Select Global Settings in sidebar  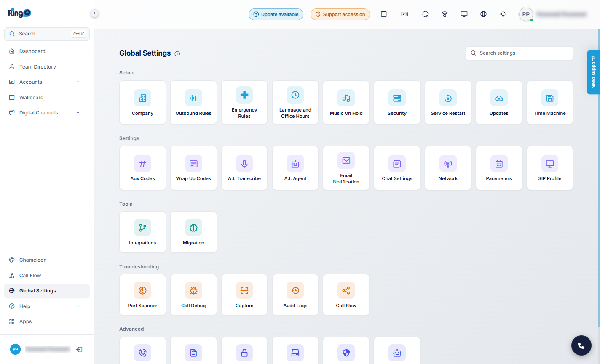click(x=47, y=291)
